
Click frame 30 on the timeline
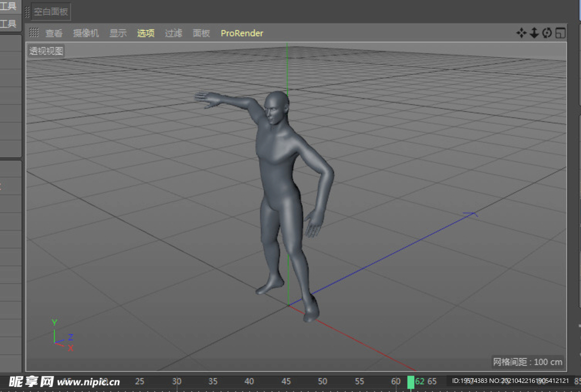click(177, 381)
